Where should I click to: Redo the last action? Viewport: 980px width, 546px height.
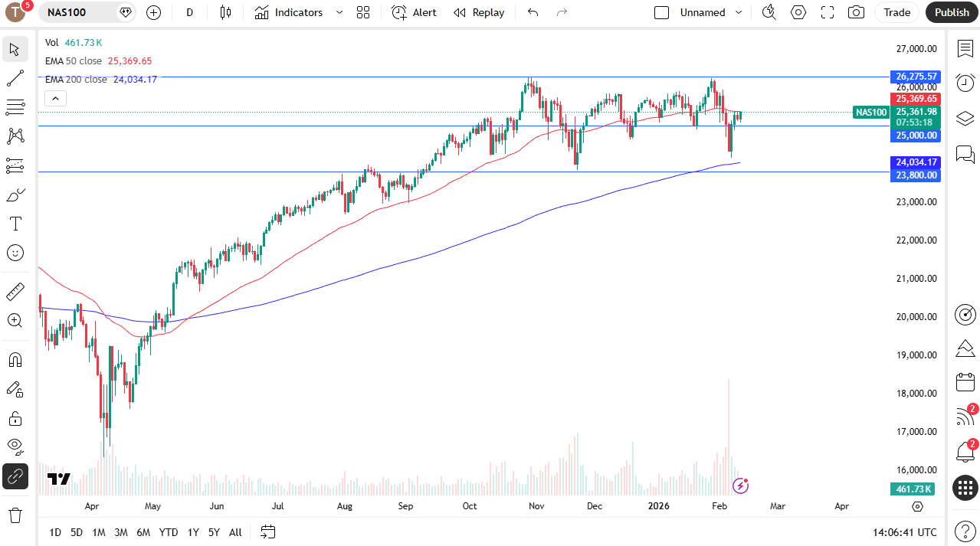[562, 12]
